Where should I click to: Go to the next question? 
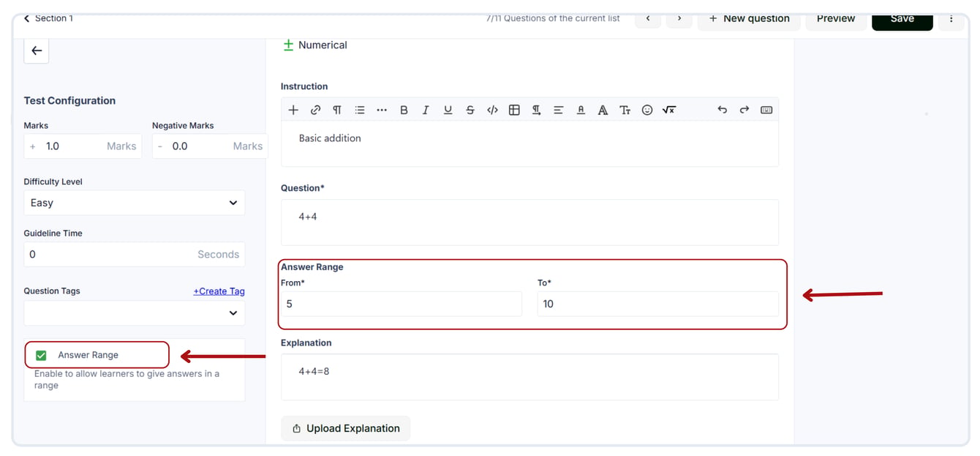pyautogui.click(x=679, y=18)
